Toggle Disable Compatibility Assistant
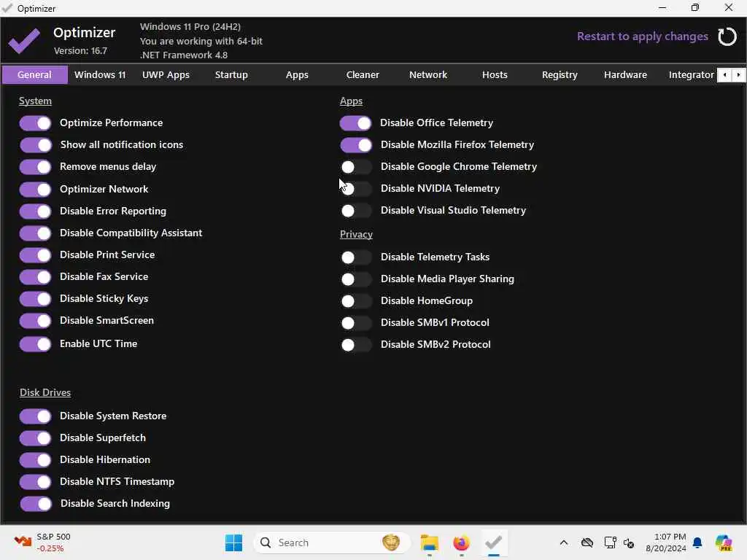The image size is (747, 560). point(35,233)
